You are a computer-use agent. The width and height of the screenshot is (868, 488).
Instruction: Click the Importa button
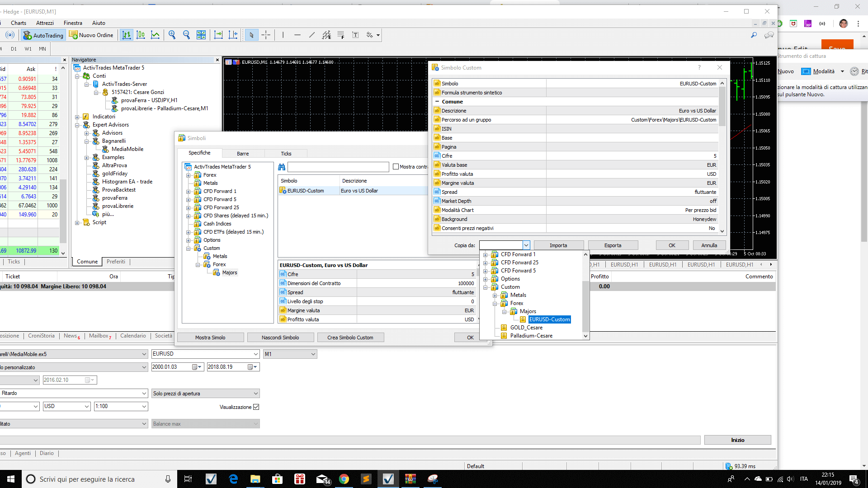point(558,245)
